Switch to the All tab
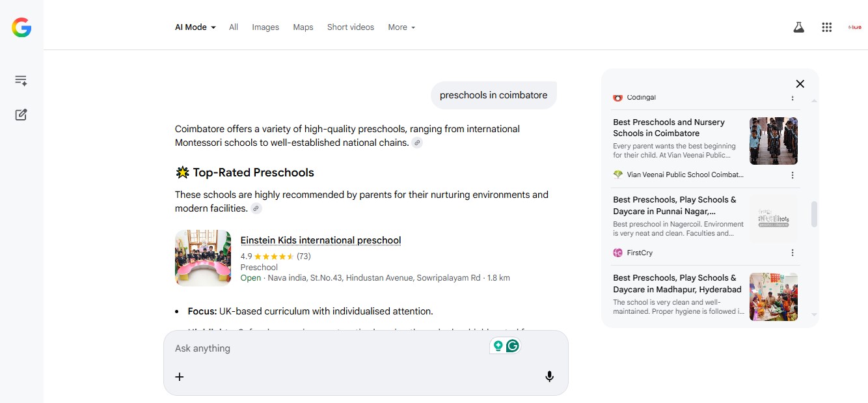The image size is (868, 403). tap(234, 27)
